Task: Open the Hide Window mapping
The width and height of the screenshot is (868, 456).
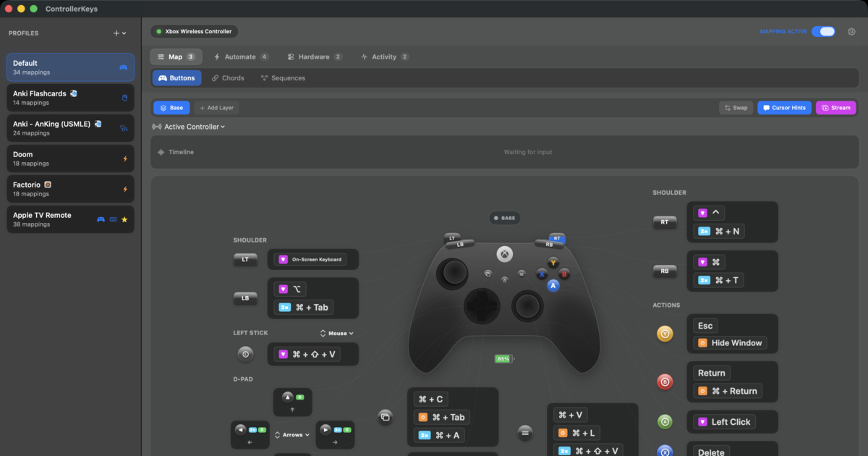Action: (729, 343)
